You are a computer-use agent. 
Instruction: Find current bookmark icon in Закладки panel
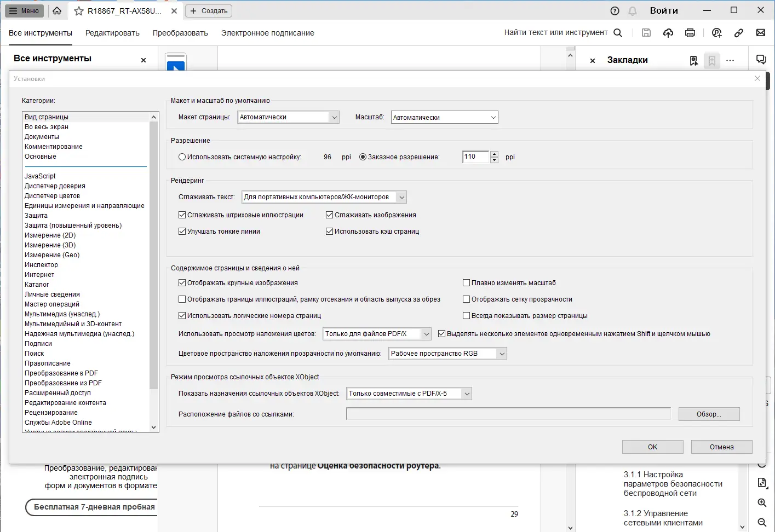click(694, 60)
